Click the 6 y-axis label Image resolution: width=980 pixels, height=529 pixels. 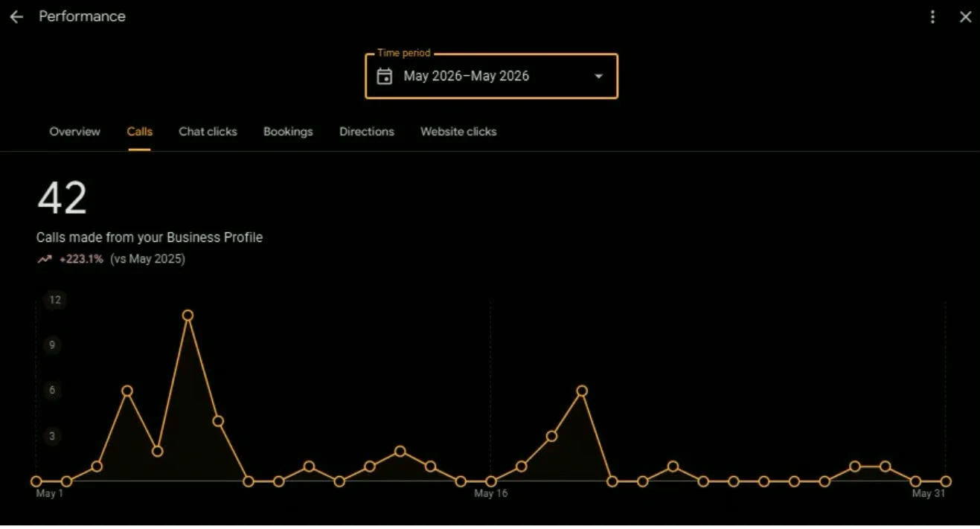[53, 391]
